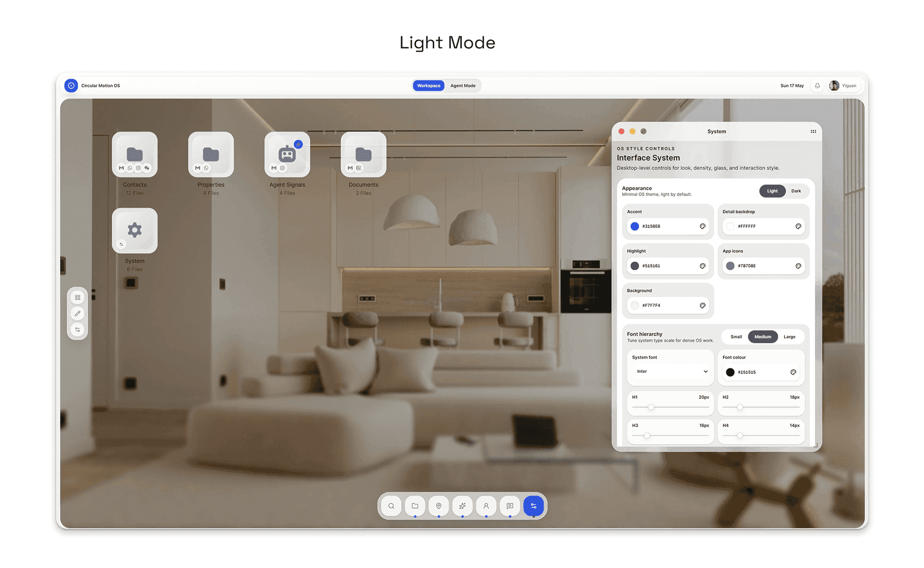The image size is (924, 568).
Task: Click the pencil edit icon in sidebar
Action: tap(78, 313)
